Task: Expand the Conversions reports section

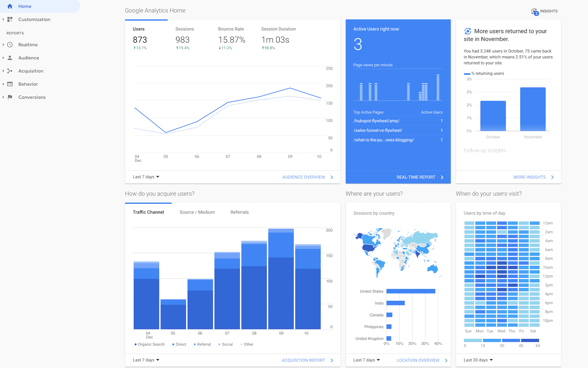Action: pos(3,97)
